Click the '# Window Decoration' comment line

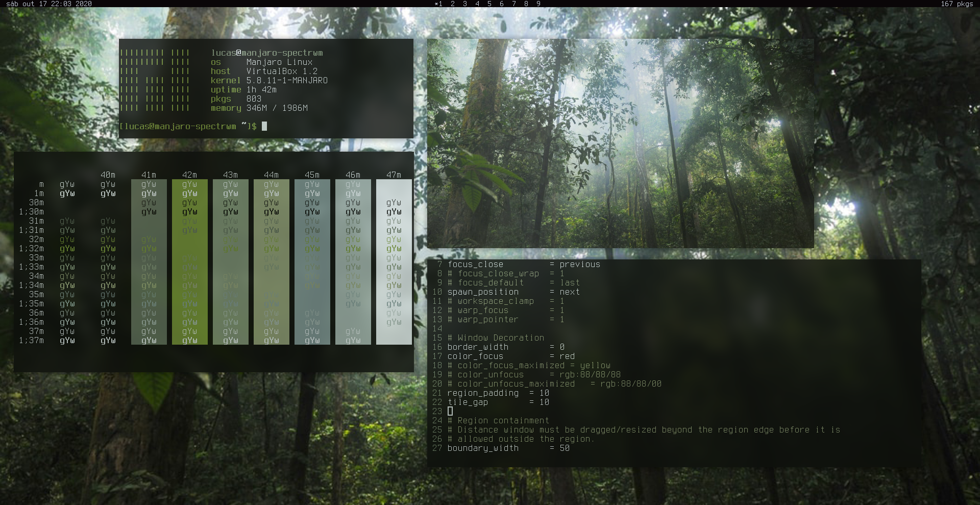[496, 338]
